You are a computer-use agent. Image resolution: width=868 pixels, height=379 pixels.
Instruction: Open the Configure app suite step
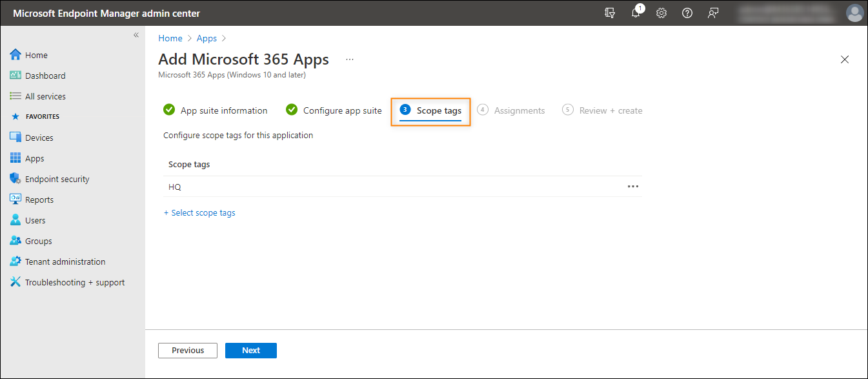(x=334, y=110)
